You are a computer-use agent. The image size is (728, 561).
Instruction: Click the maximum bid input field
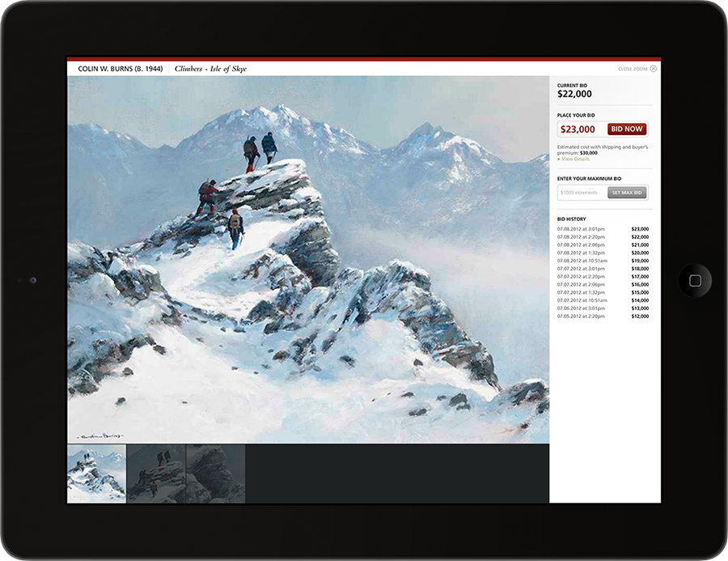pyautogui.click(x=582, y=193)
